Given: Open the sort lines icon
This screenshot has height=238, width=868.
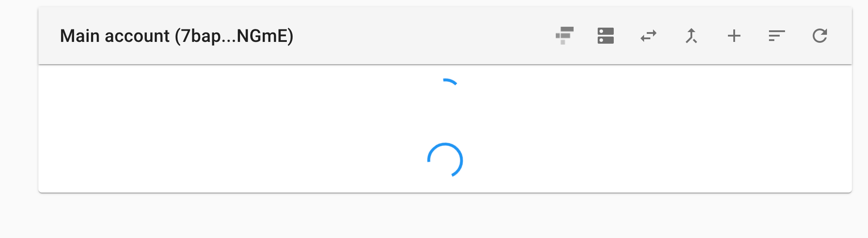Looking at the screenshot, I should point(777,36).
